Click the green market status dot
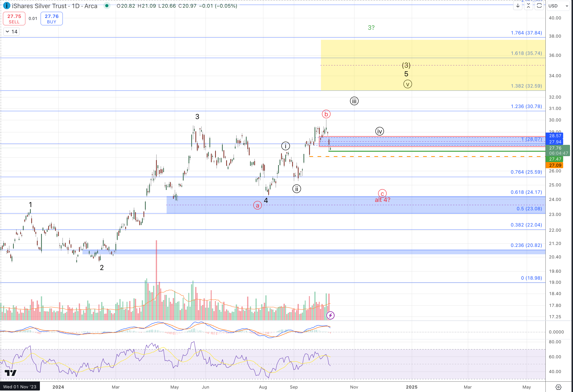Screen dimensions: 573x392 pyautogui.click(x=107, y=6)
